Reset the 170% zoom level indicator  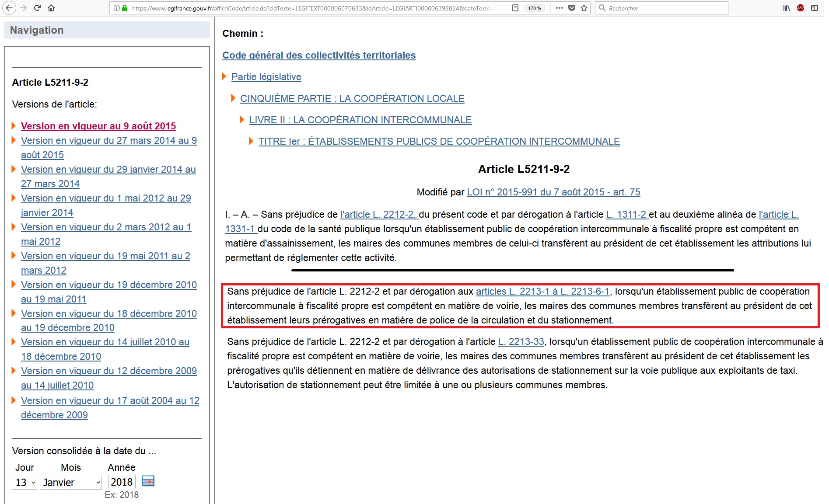[x=534, y=8]
